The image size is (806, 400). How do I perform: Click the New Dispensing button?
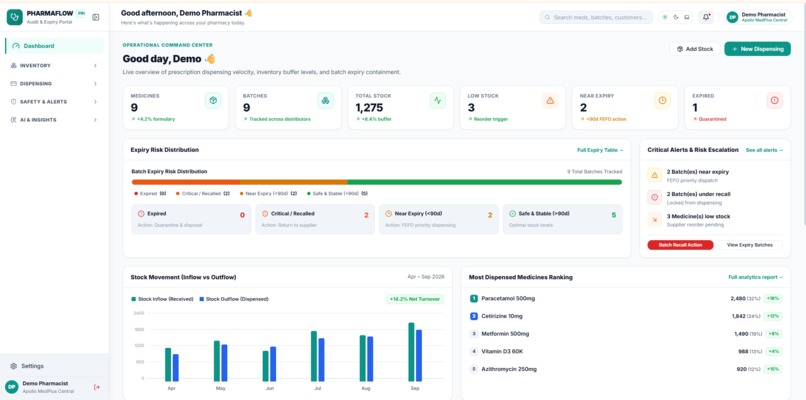(758, 49)
